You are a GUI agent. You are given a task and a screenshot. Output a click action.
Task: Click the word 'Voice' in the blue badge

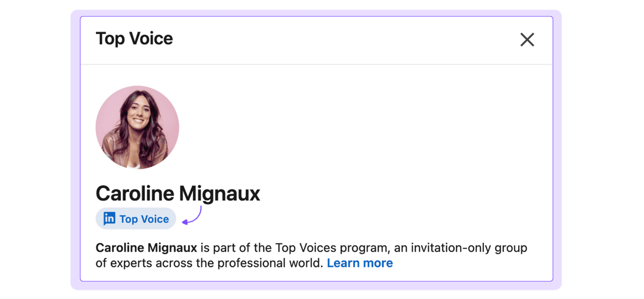point(155,219)
